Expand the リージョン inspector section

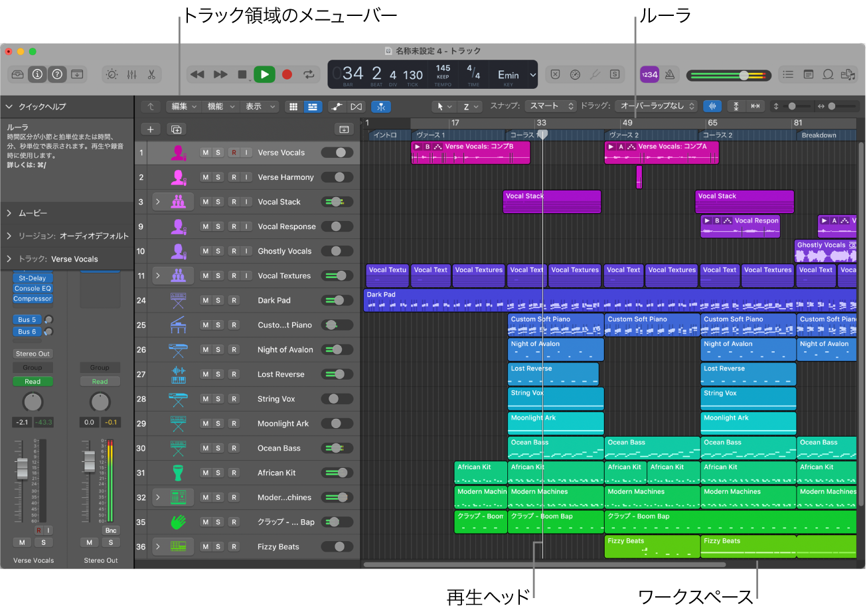tap(9, 236)
